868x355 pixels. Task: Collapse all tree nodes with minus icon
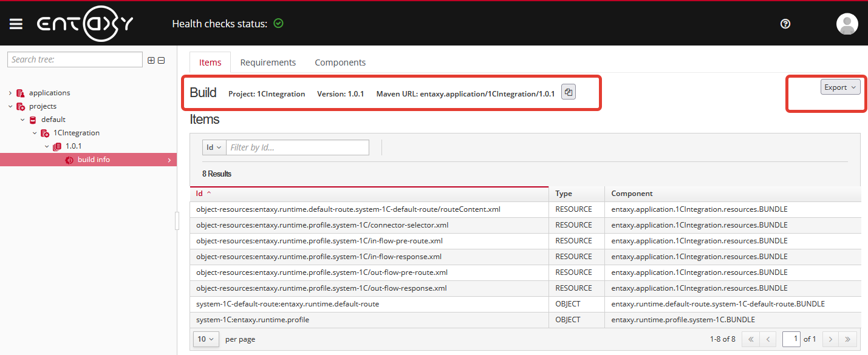click(x=161, y=60)
